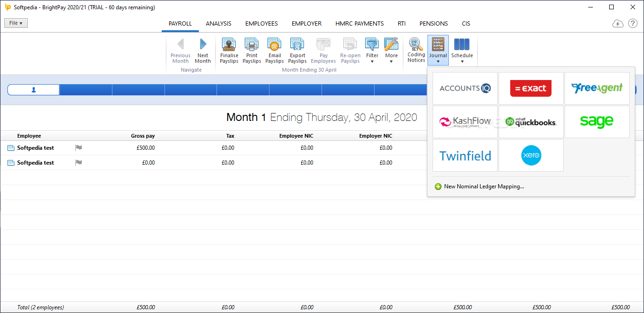This screenshot has width=644, height=313.
Task: Click flag icon for first Softpedia test
Action: [79, 148]
